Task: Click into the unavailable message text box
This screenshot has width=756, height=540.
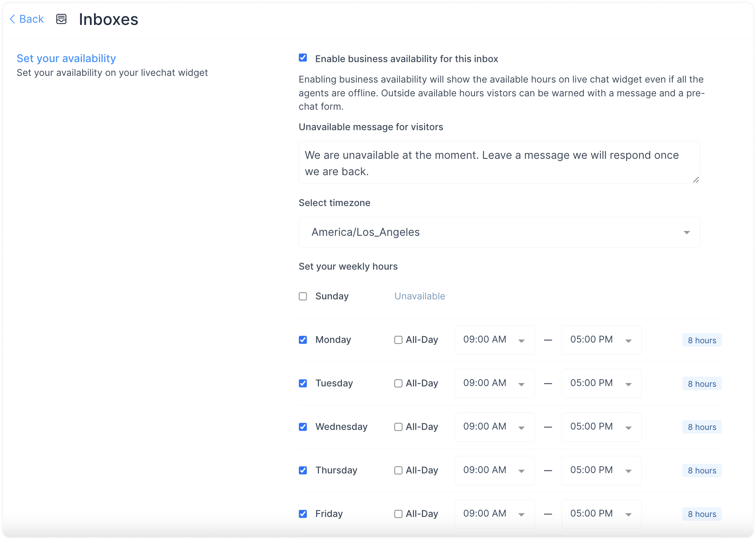Action: (499, 163)
